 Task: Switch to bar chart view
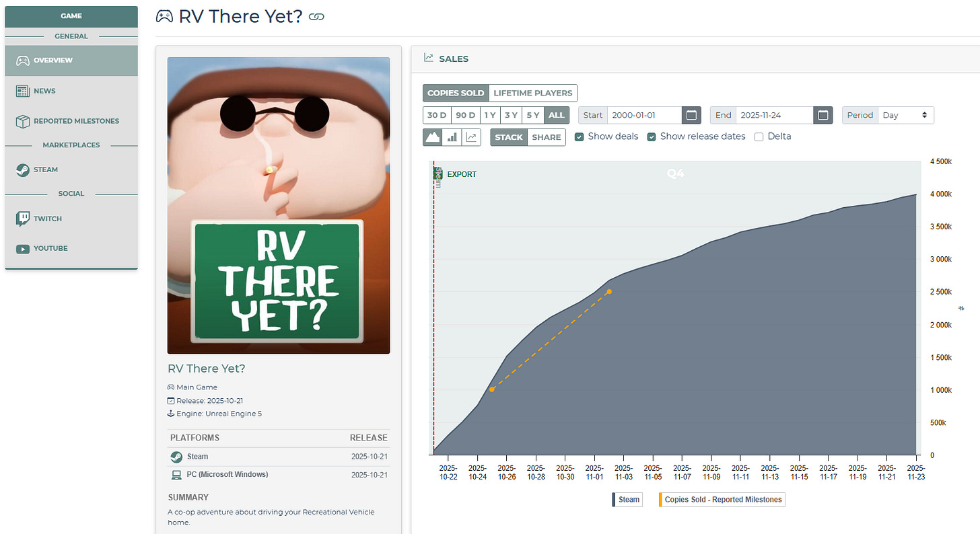(x=452, y=137)
